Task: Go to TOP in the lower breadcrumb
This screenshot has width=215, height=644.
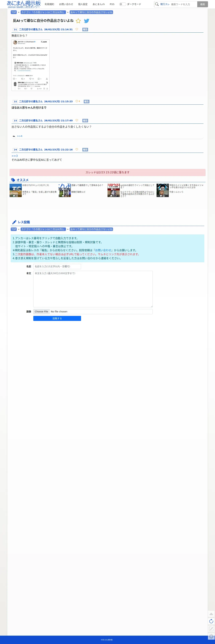Action: click(x=14, y=229)
